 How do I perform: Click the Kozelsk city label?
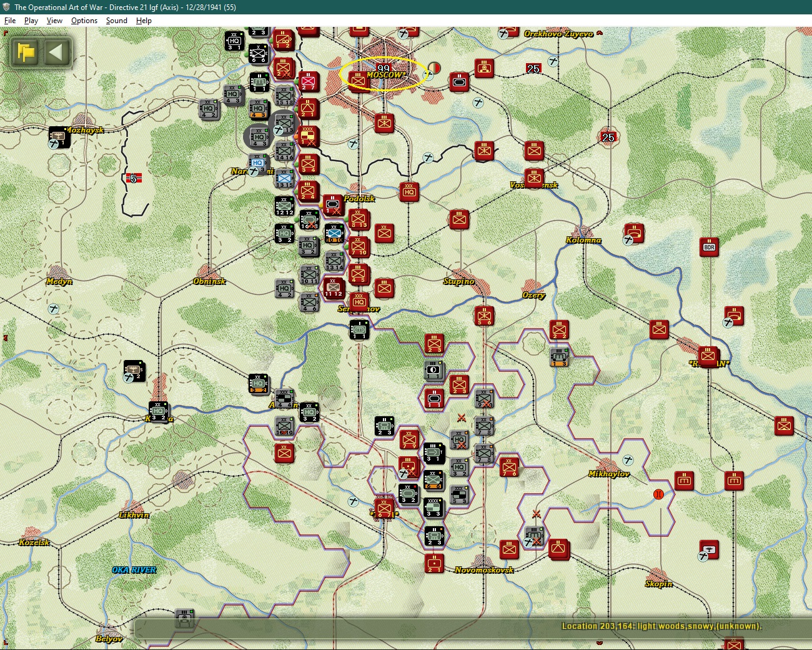coord(34,542)
